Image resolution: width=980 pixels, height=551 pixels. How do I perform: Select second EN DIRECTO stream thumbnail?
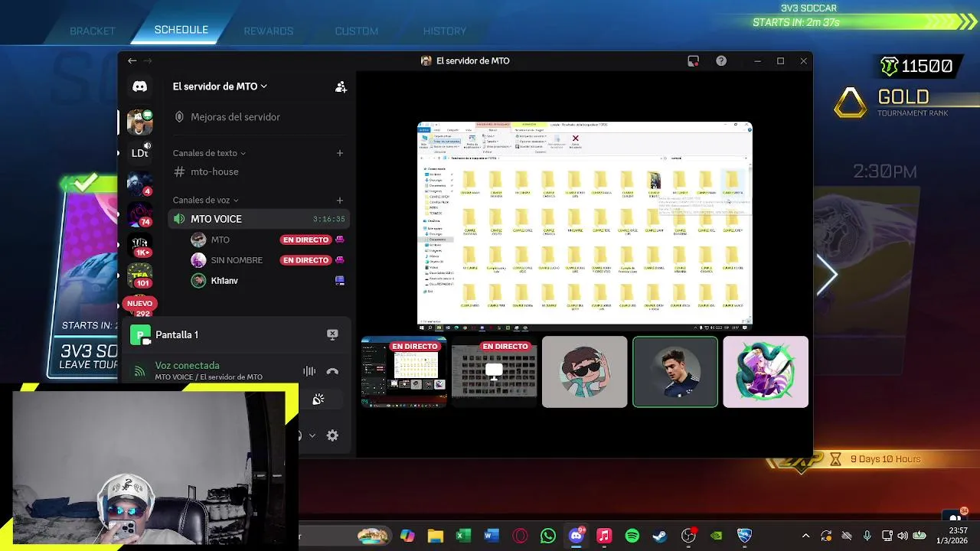494,372
